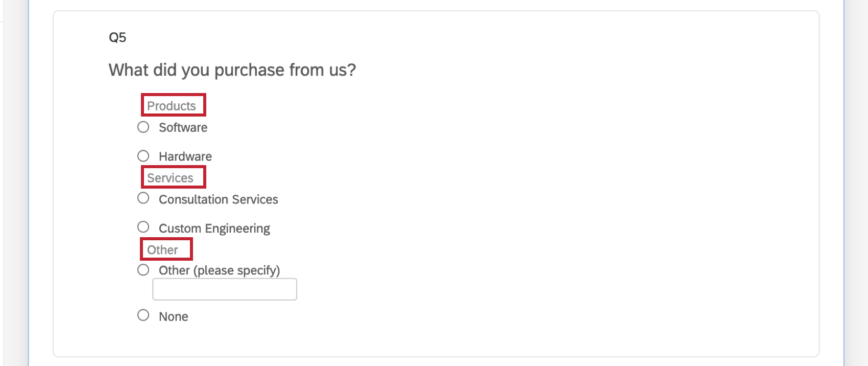
Task: Click the Products group header
Action: pos(172,105)
